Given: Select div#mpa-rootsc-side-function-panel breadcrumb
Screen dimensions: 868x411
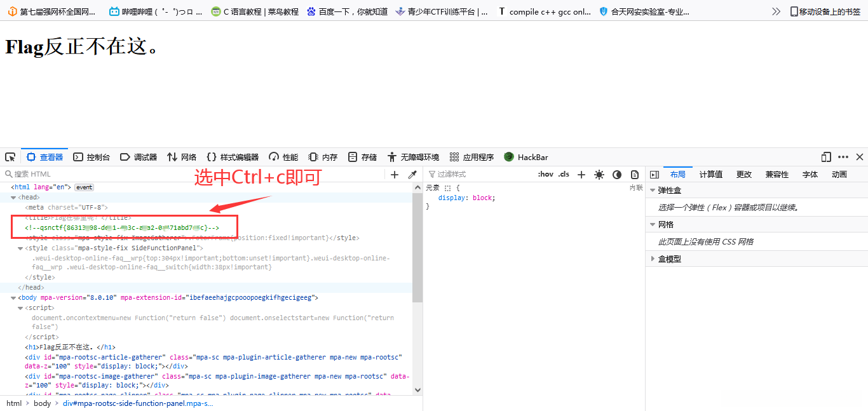Looking at the screenshot, I should pos(138,403).
